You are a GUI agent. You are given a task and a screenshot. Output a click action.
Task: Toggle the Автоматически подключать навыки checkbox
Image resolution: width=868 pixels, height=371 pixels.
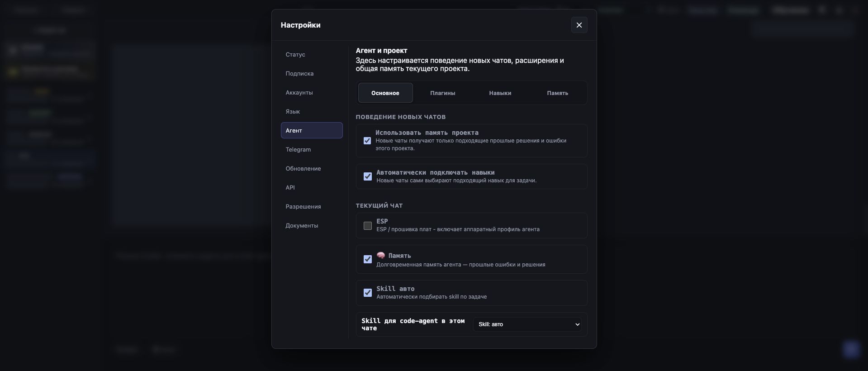(368, 176)
